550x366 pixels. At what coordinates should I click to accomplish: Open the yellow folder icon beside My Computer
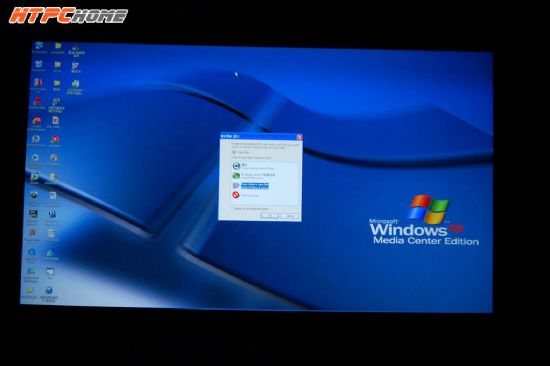coord(58,46)
